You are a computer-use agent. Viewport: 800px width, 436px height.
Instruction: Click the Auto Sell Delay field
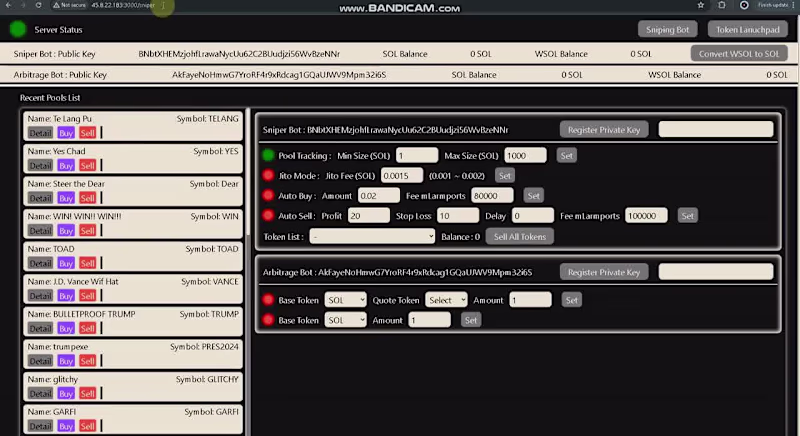(x=533, y=215)
